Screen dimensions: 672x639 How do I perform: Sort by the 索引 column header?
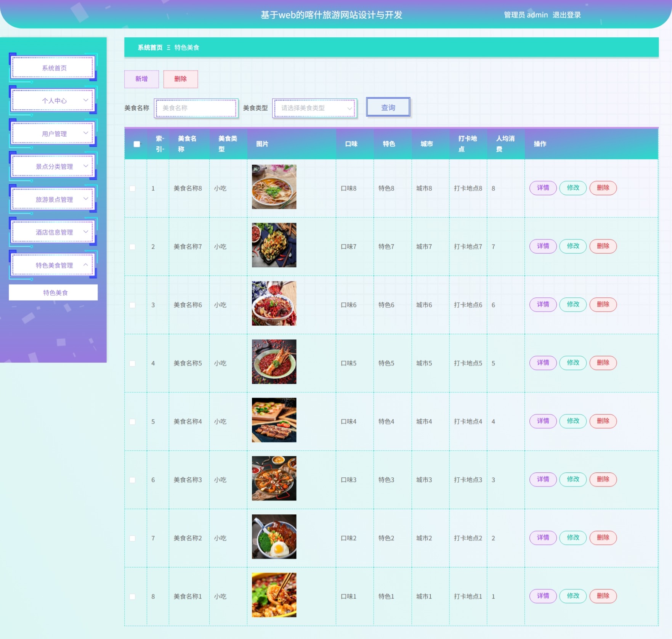pyautogui.click(x=160, y=144)
